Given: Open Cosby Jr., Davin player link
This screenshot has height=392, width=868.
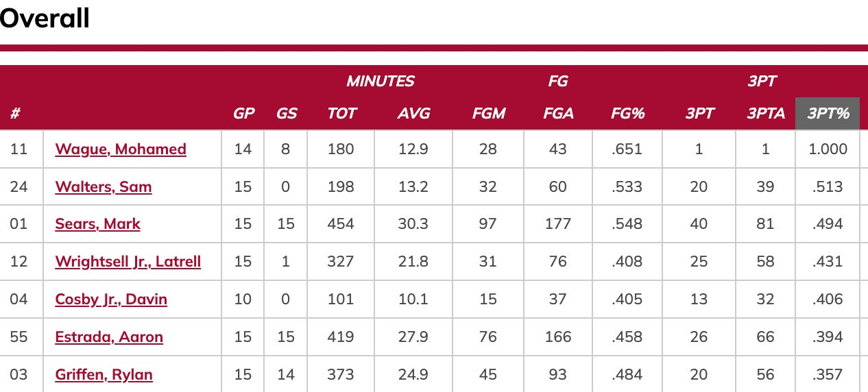Looking at the screenshot, I should pyautogui.click(x=111, y=299).
